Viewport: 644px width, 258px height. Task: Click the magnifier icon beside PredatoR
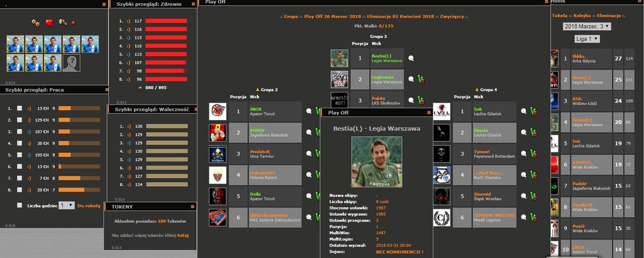click(x=309, y=154)
